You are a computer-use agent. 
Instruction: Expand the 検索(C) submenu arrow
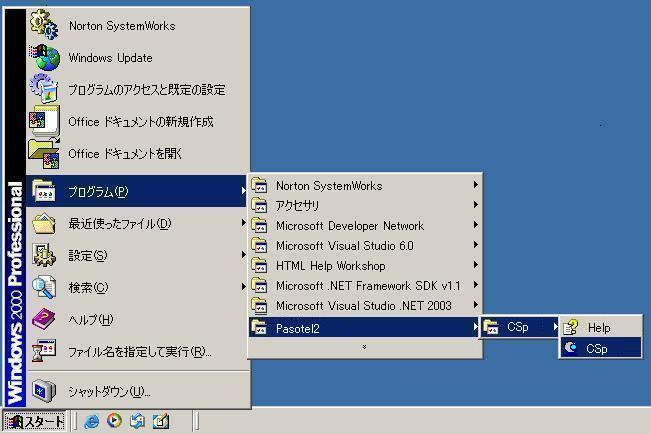[244, 287]
